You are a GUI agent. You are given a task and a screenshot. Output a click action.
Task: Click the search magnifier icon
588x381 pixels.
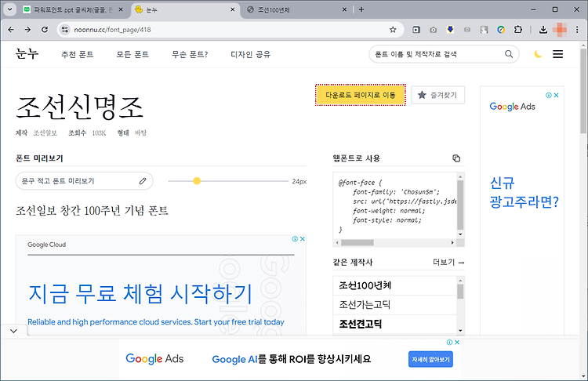coord(509,54)
